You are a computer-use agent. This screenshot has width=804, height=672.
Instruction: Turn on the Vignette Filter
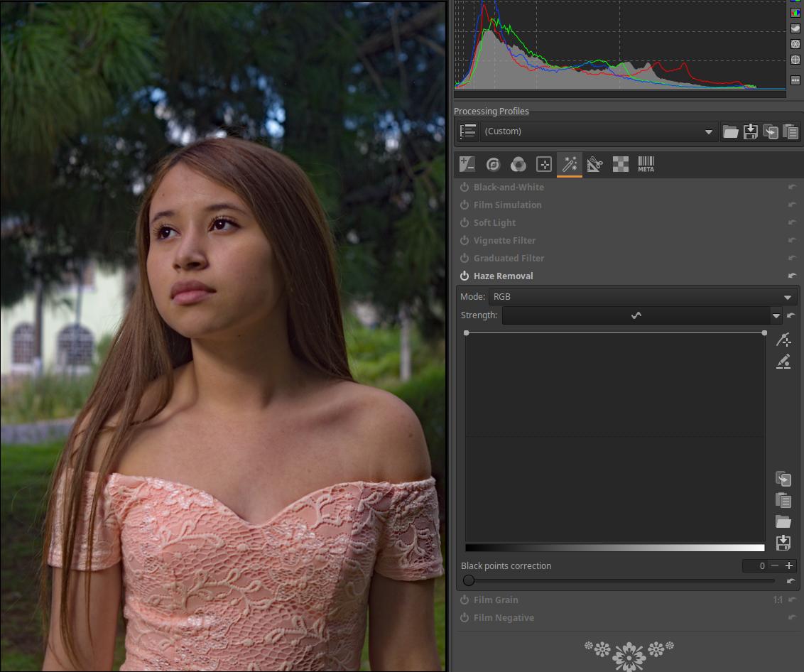pos(465,240)
